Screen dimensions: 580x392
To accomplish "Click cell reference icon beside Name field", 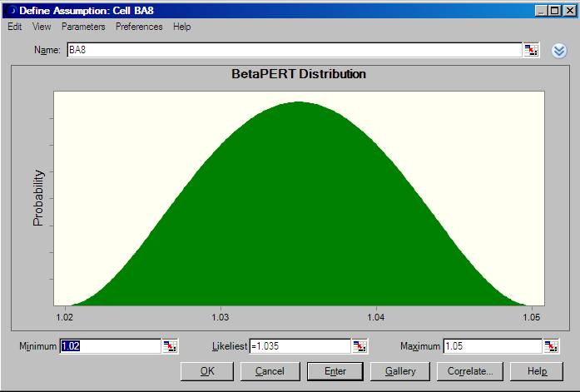I will tap(531, 50).
